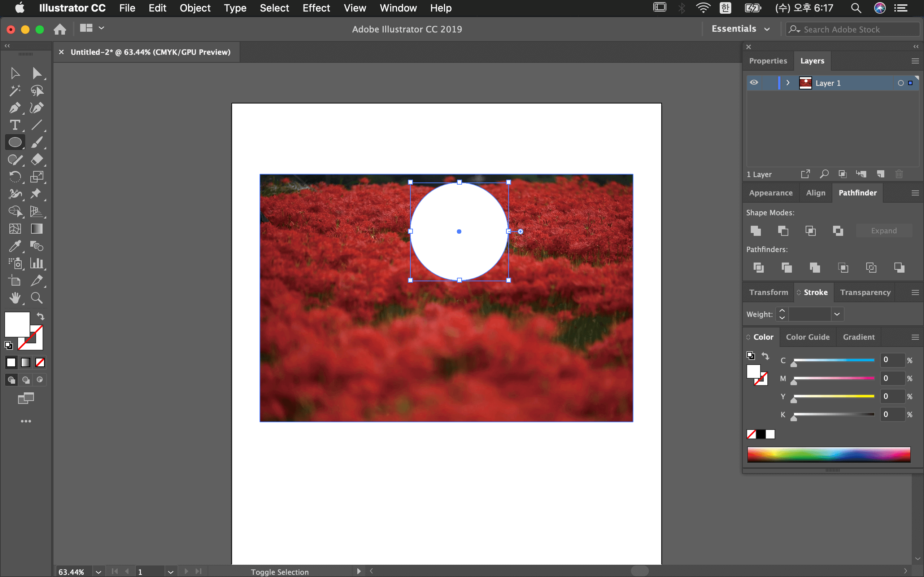The image size is (924, 577).
Task: Open the Effect menu
Action: tap(316, 8)
